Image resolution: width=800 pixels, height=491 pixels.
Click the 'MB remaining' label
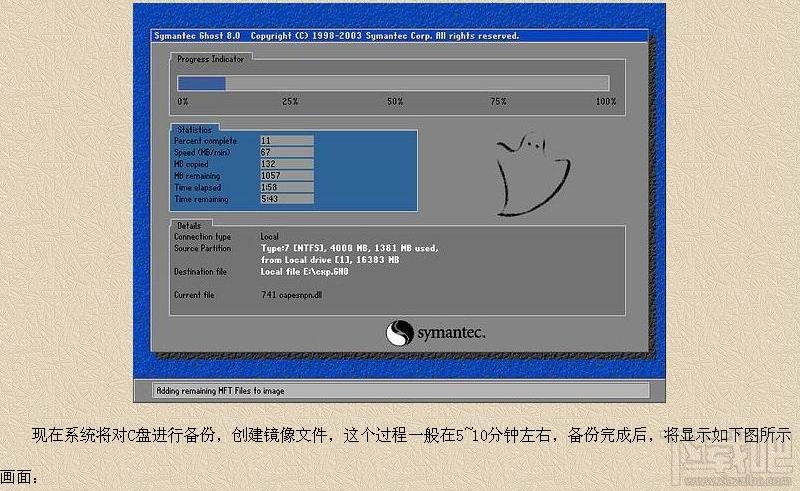click(x=197, y=176)
